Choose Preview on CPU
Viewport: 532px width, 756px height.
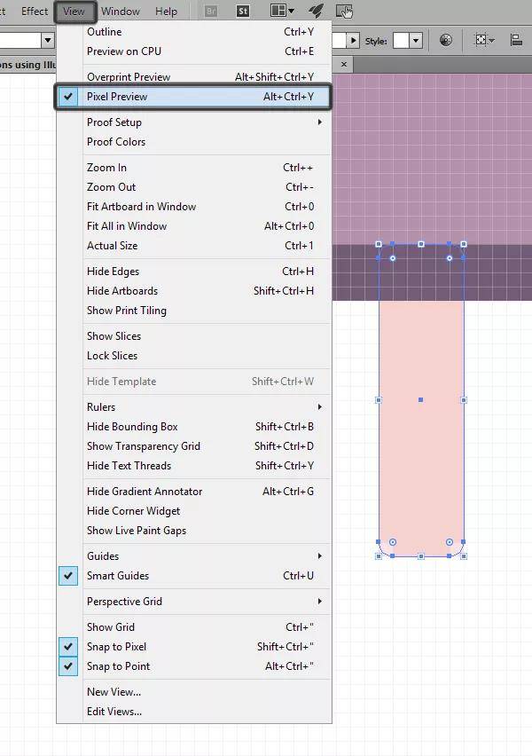[192, 51]
